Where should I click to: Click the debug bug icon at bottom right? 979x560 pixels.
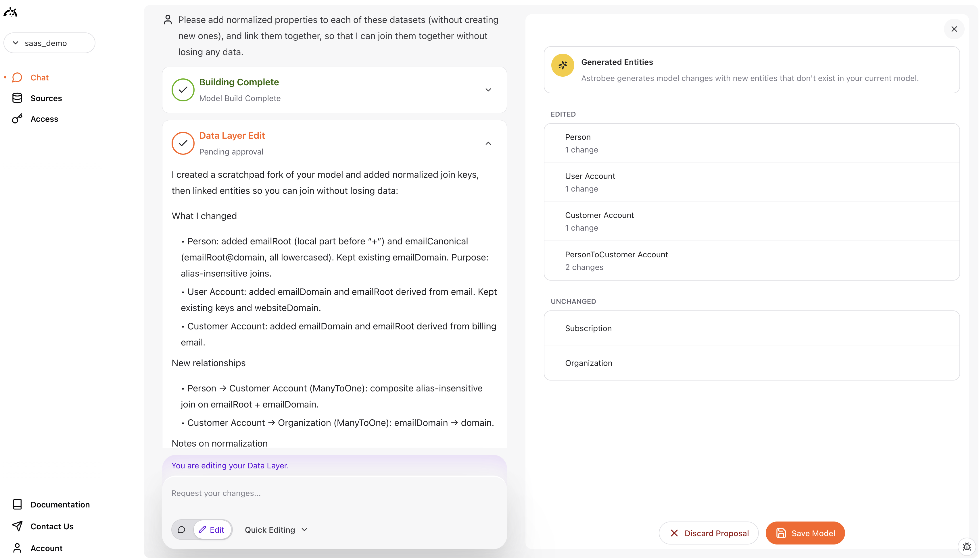(966, 546)
